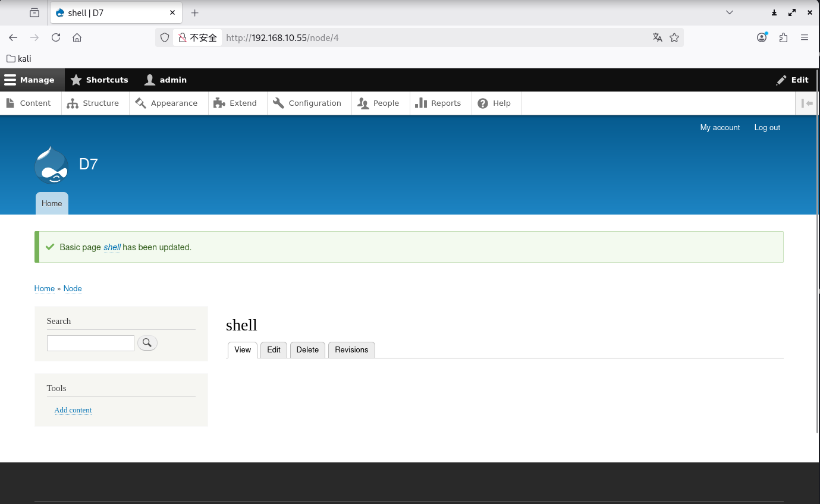Viewport: 820px width, 504px height.
Task: Open the browser extensions puzzle icon
Action: (783, 37)
